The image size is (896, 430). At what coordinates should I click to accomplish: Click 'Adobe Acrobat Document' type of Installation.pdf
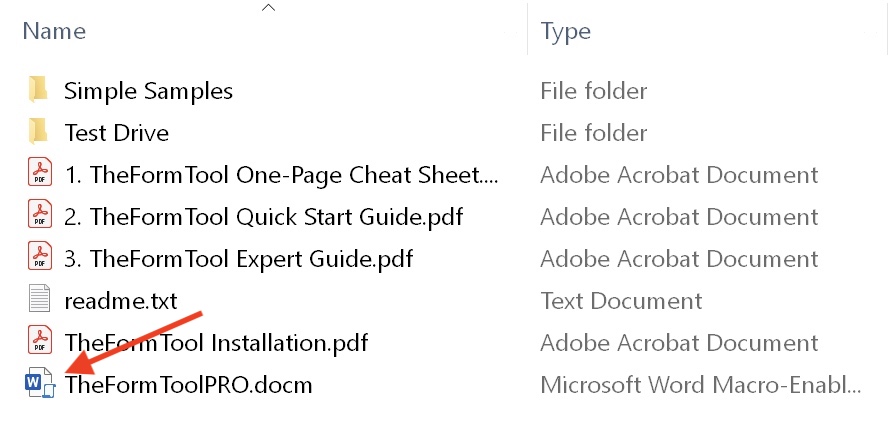(x=679, y=343)
